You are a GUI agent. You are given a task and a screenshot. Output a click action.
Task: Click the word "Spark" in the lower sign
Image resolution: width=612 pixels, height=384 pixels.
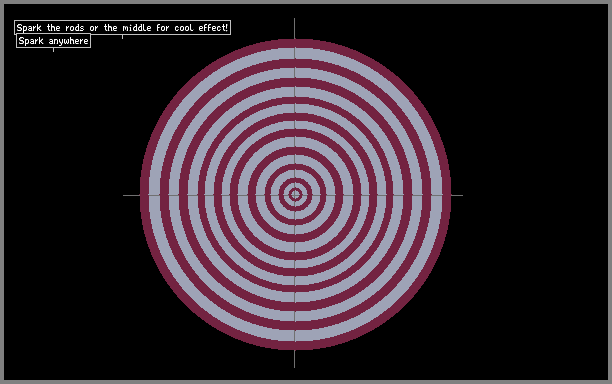pyautogui.click(x=31, y=41)
